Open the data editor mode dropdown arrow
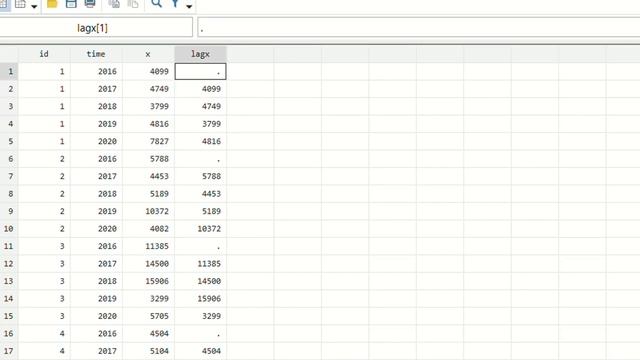 tap(34, 6)
